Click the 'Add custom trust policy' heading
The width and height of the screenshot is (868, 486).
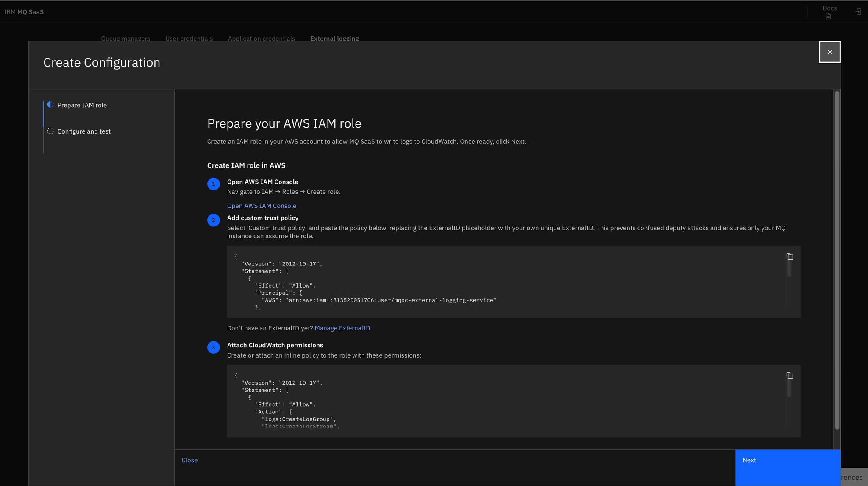(x=263, y=218)
